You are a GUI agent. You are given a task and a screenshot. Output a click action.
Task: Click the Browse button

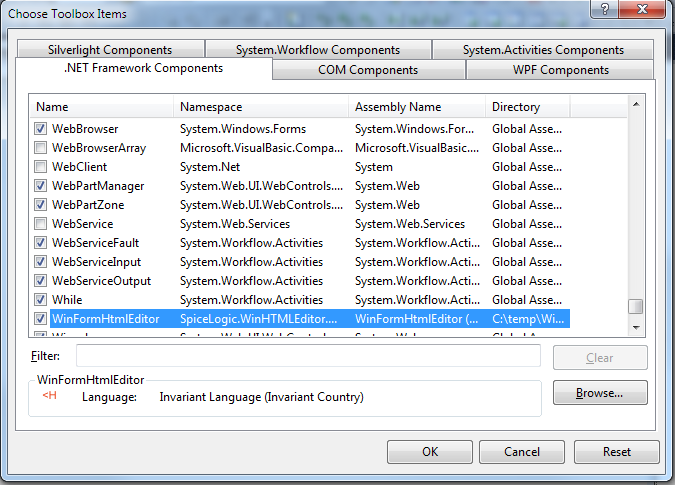[x=599, y=393]
